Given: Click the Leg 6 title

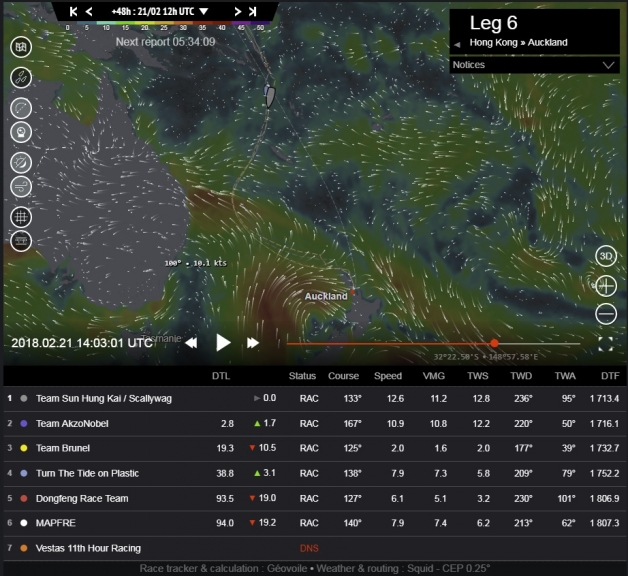Looking at the screenshot, I should coord(493,23).
